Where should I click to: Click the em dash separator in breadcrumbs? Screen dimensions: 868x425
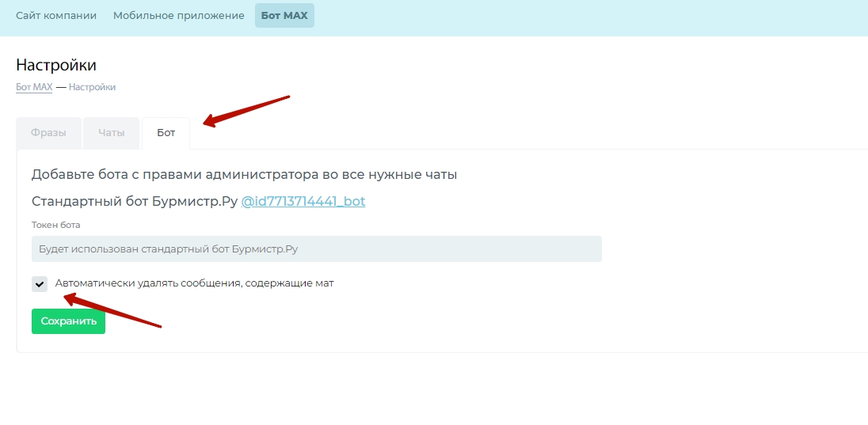[x=60, y=87]
